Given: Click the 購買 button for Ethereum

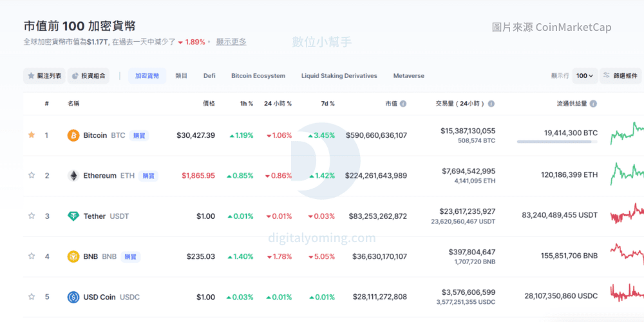Looking at the screenshot, I should 148,176.
